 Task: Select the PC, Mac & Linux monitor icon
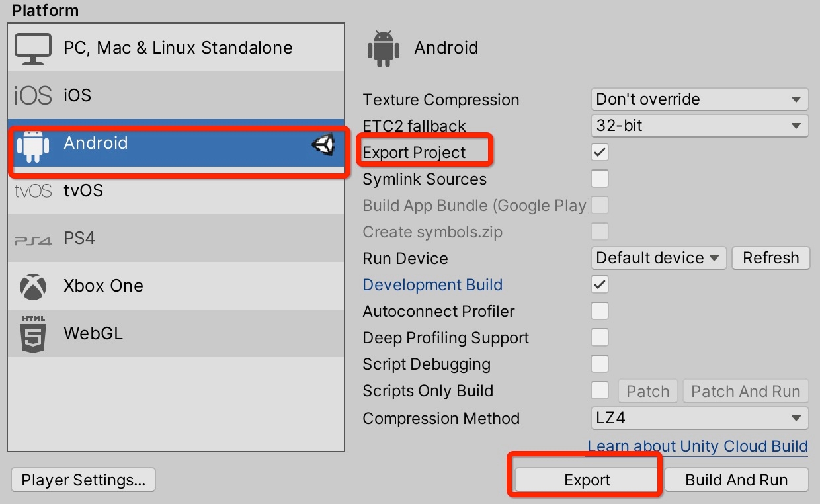tap(33, 48)
